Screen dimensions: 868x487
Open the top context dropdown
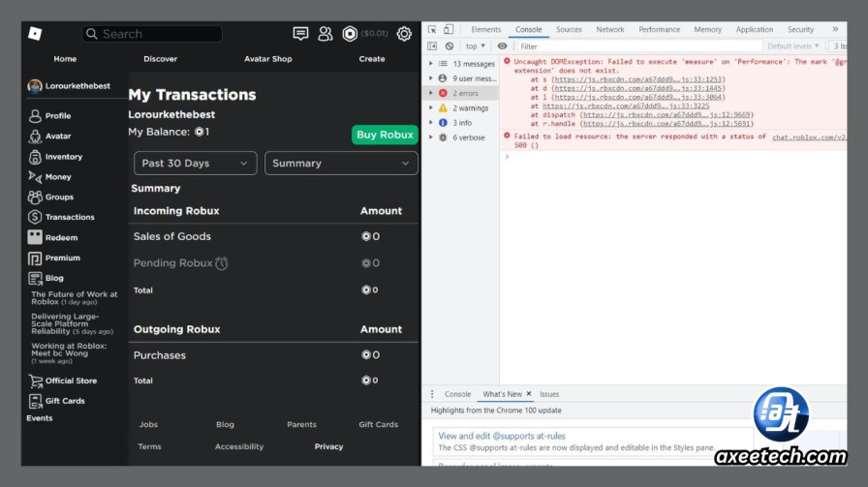[476, 46]
